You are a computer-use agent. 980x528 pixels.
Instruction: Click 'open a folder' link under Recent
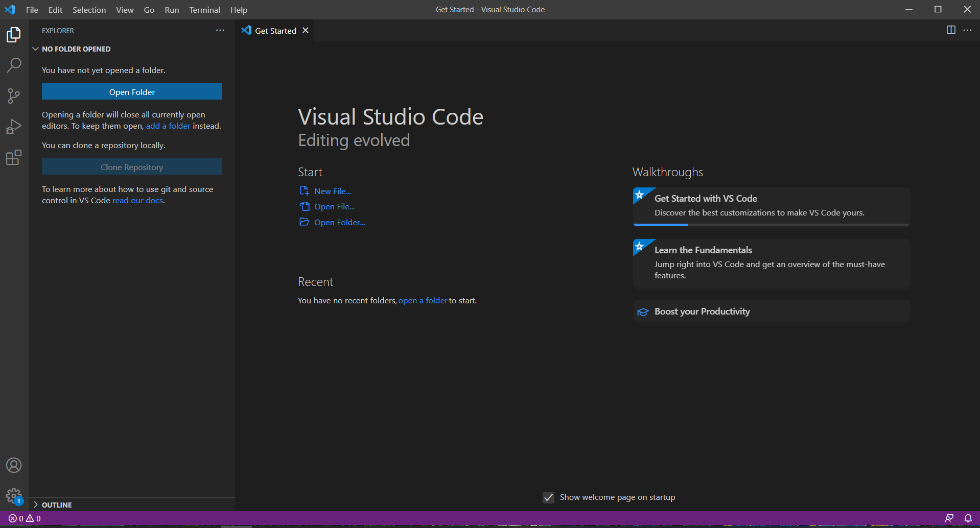423,300
